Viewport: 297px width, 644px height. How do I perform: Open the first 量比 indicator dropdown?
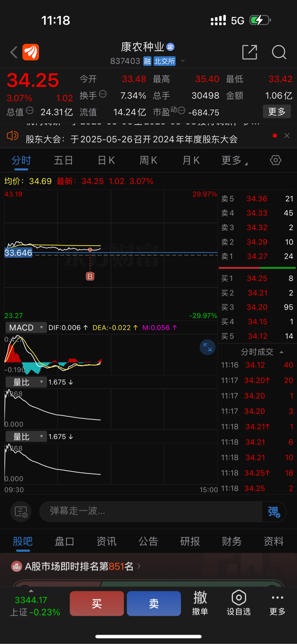[x=26, y=382]
